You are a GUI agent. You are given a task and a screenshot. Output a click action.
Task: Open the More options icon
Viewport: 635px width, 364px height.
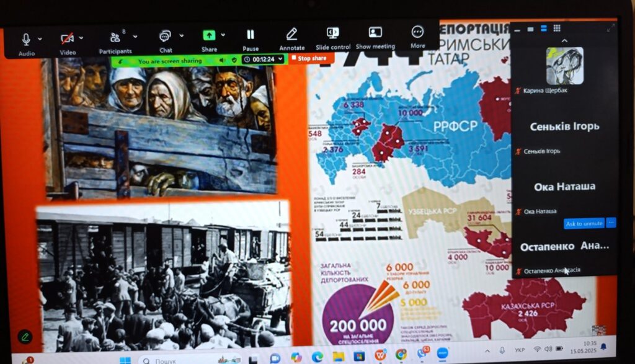pos(417,32)
